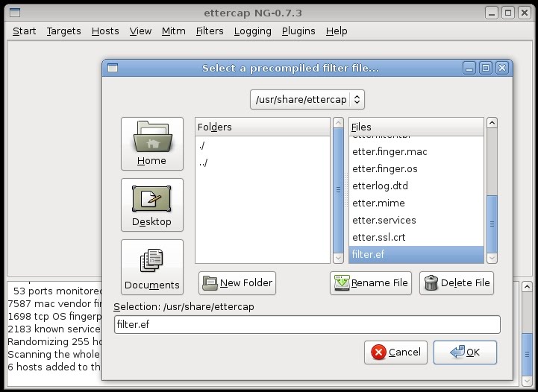Cancel the filter file dialog
Screen dimensions: 538x392
[395, 353]
